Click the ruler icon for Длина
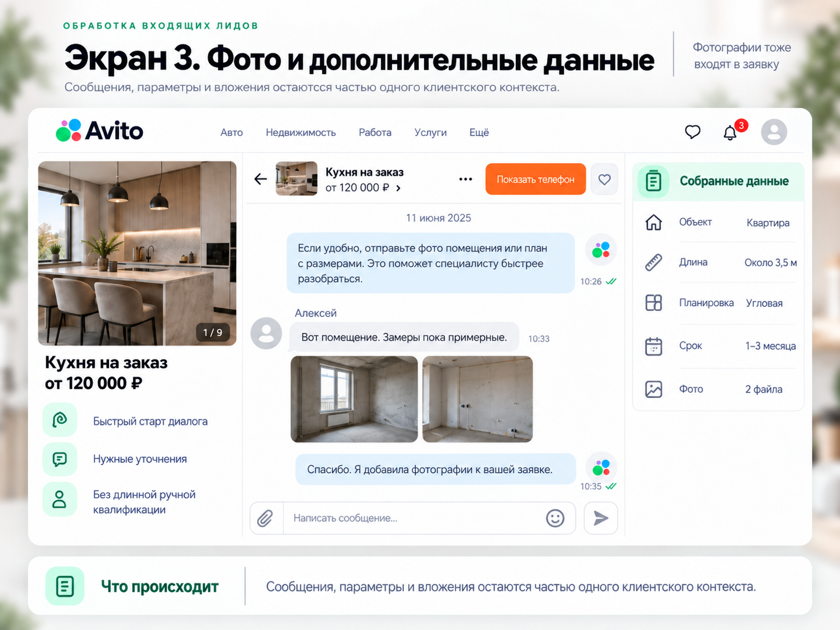840x630 pixels. click(x=654, y=263)
